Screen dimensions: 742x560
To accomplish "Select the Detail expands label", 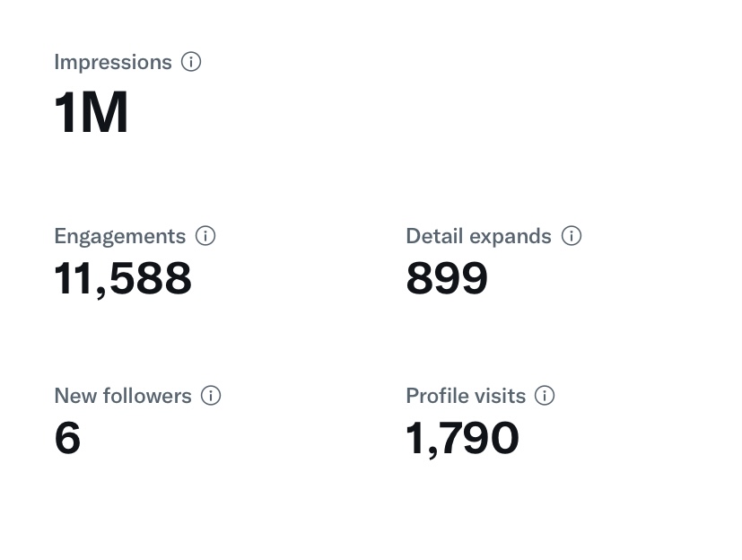I will coord(479,237).
